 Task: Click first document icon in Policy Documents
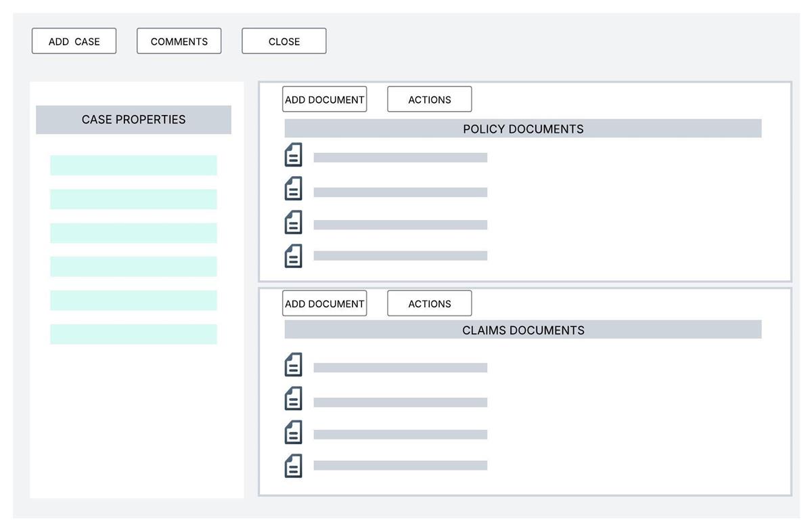point(293,155)
